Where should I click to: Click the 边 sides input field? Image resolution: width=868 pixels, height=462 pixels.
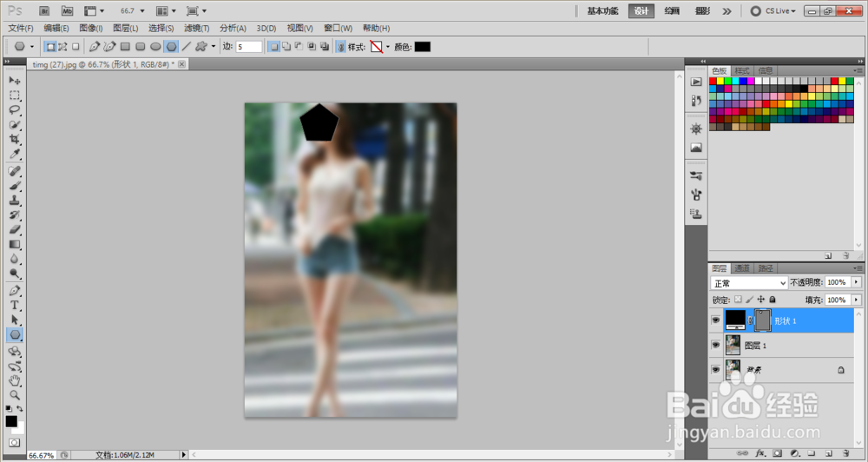point(248,47)
